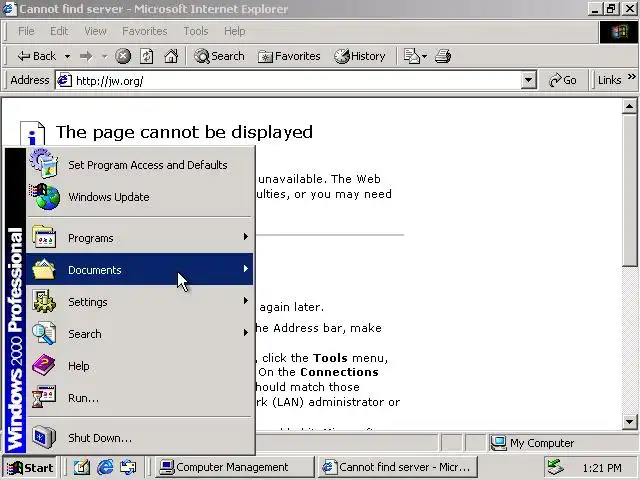
Task: Open the Favorites toolbar button
Action: [x=289, y=56]
